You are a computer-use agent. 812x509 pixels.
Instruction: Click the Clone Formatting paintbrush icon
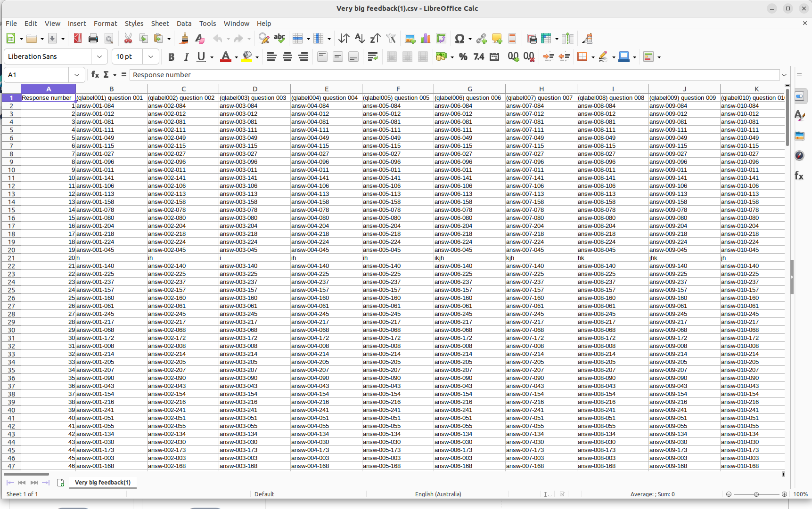pos(184,39)
